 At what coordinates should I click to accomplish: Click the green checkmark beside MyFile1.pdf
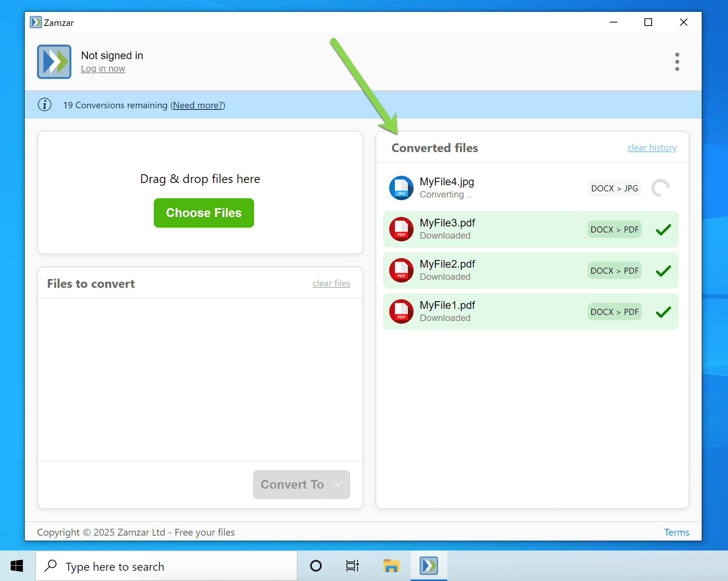(x=663, y=311)
